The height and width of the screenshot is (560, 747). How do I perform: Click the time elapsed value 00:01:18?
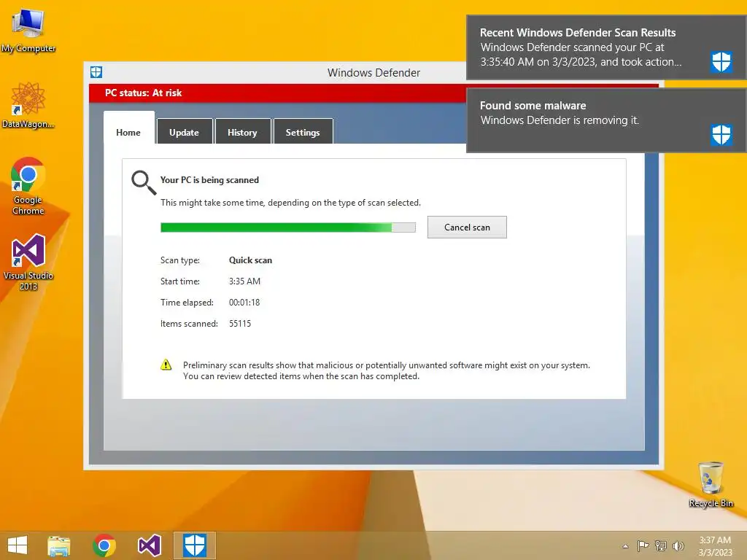point(244,303)
